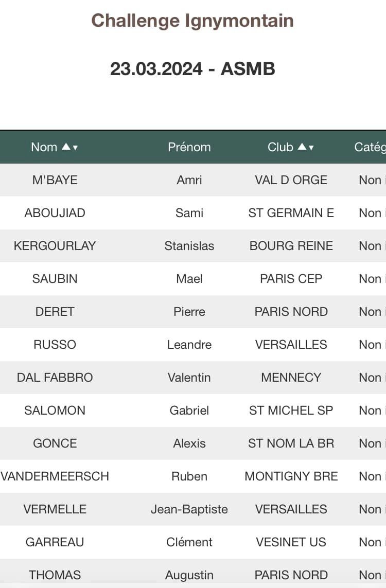
Task: Sort descending by Club down arrow
Action: click(311, 148)
